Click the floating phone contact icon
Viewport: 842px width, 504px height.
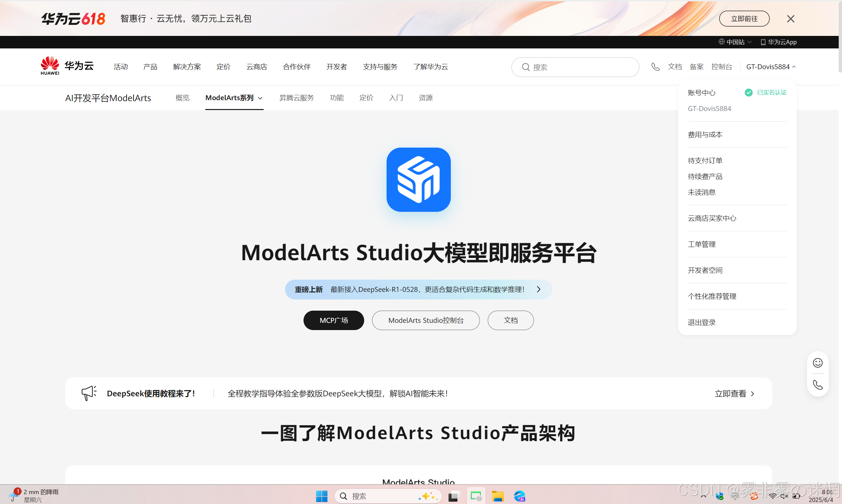point(817,385)
